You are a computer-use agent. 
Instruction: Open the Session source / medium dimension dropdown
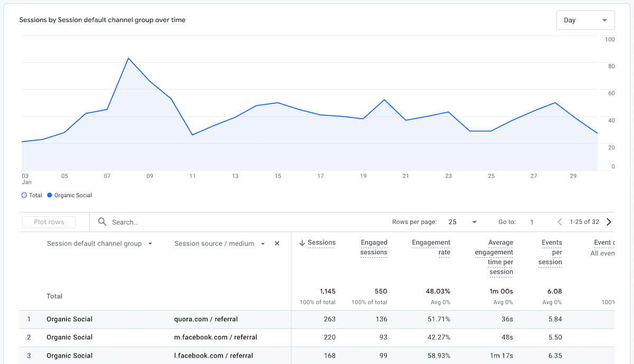263,244
